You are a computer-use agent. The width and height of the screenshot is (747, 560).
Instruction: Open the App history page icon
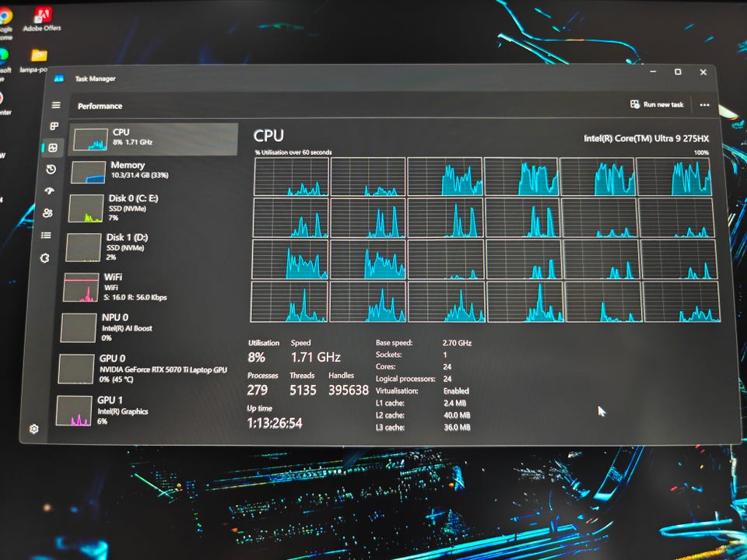point(51,169)
